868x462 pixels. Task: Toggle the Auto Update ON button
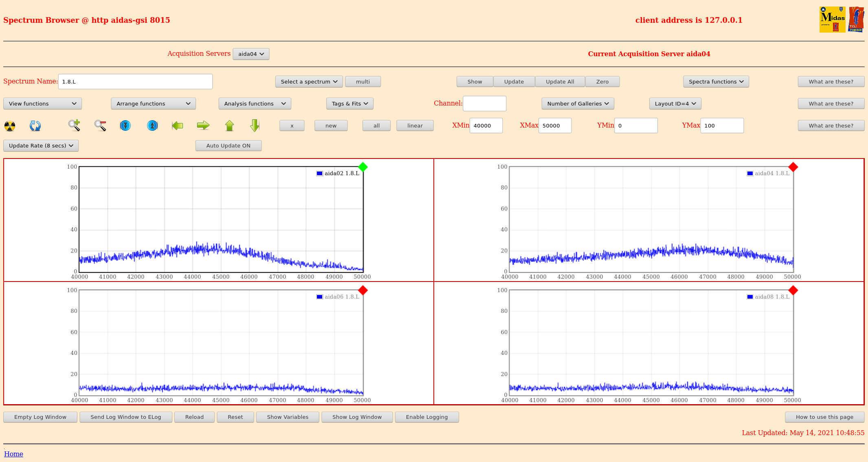[228, 145]
